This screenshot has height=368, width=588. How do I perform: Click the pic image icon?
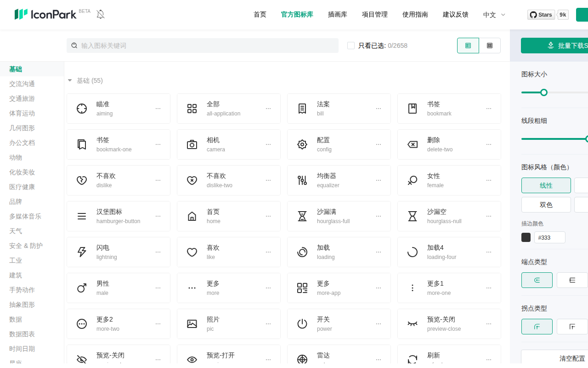point(192,324)
